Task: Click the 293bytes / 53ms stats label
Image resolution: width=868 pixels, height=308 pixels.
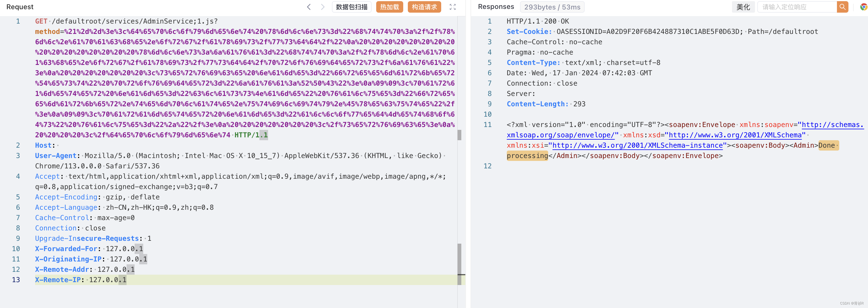Action: 552,7
